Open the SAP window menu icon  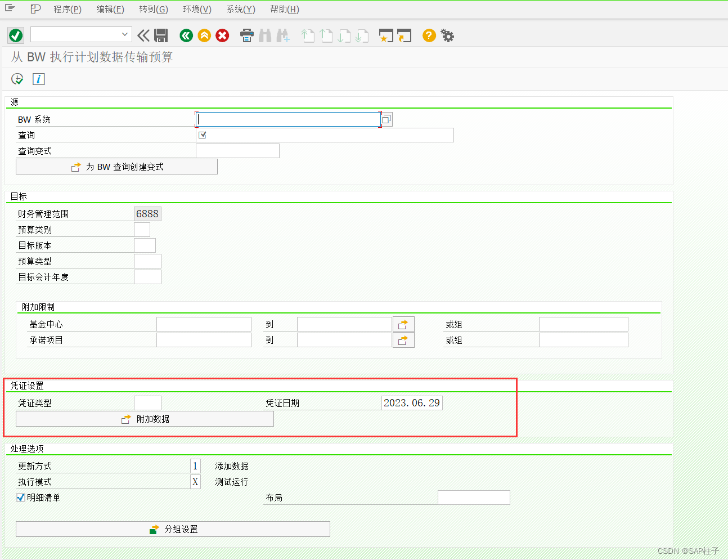pos(10,8)
